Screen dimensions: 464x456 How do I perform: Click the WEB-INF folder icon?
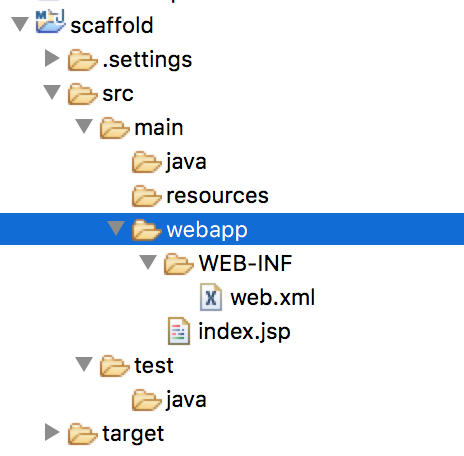(179, 264)
